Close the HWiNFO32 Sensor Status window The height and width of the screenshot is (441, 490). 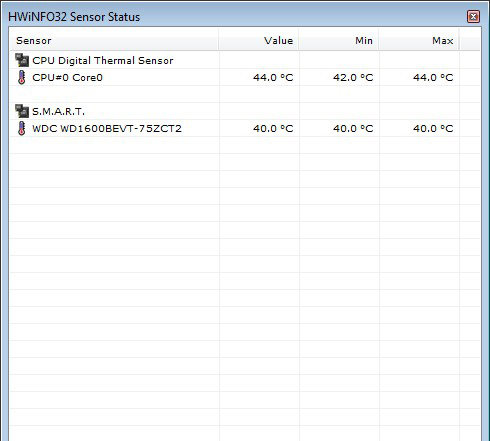(473, 16)
